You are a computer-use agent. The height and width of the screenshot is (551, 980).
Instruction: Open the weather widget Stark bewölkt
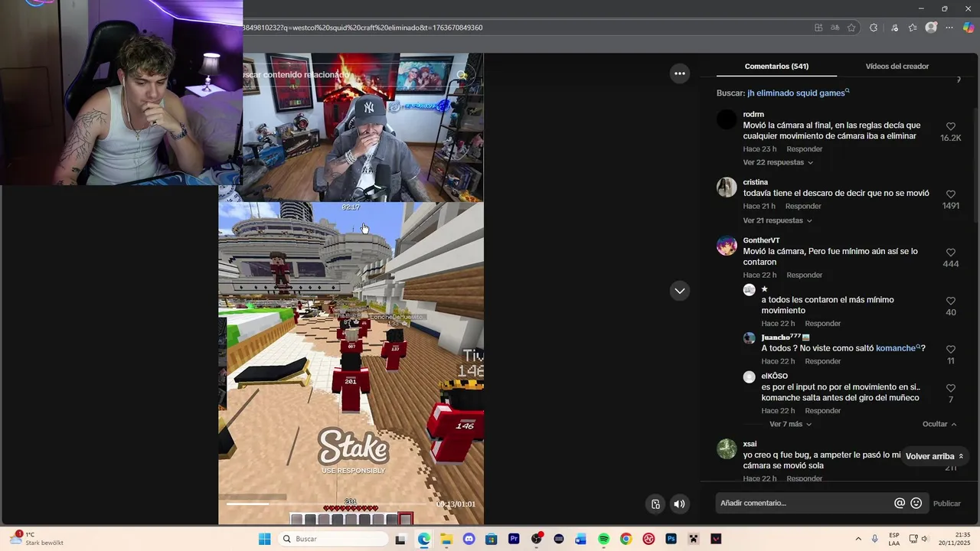click(37, 539)
